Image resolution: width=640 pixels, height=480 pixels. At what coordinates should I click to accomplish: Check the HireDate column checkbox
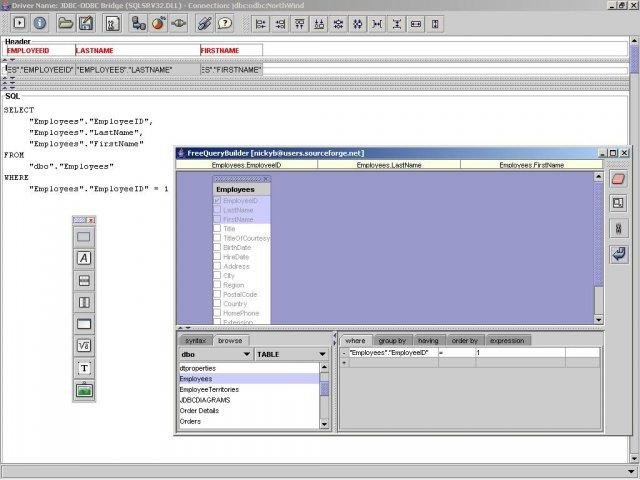click(x=217, y=257)
